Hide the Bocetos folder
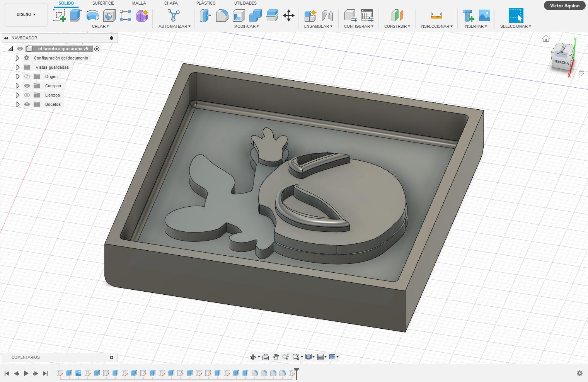Image resolution: width=588 pixels, height=382 pixels. 27,104
